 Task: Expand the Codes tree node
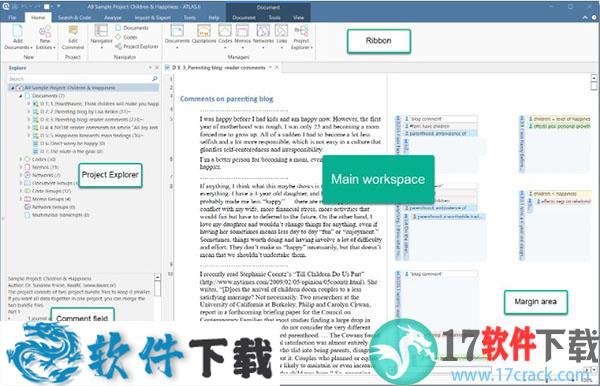pos(21,159)
